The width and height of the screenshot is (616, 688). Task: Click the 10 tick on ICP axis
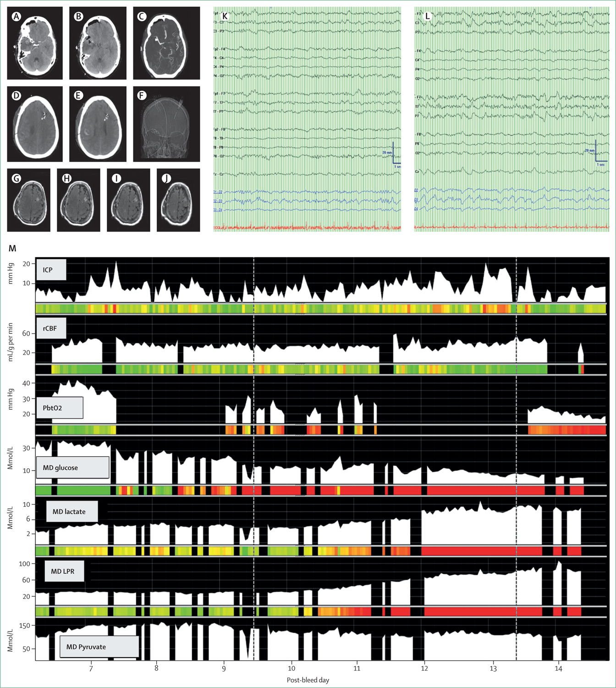click(x=26, y=283)
